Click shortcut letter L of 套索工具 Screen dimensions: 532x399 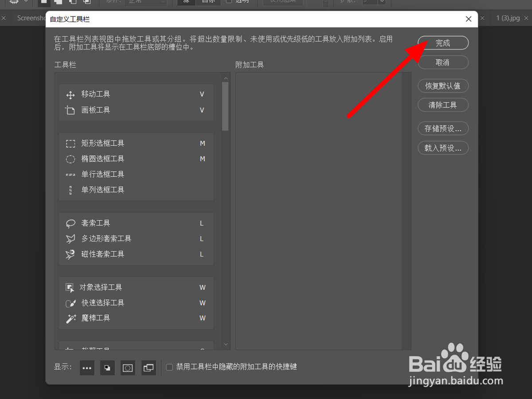(202, 223)
